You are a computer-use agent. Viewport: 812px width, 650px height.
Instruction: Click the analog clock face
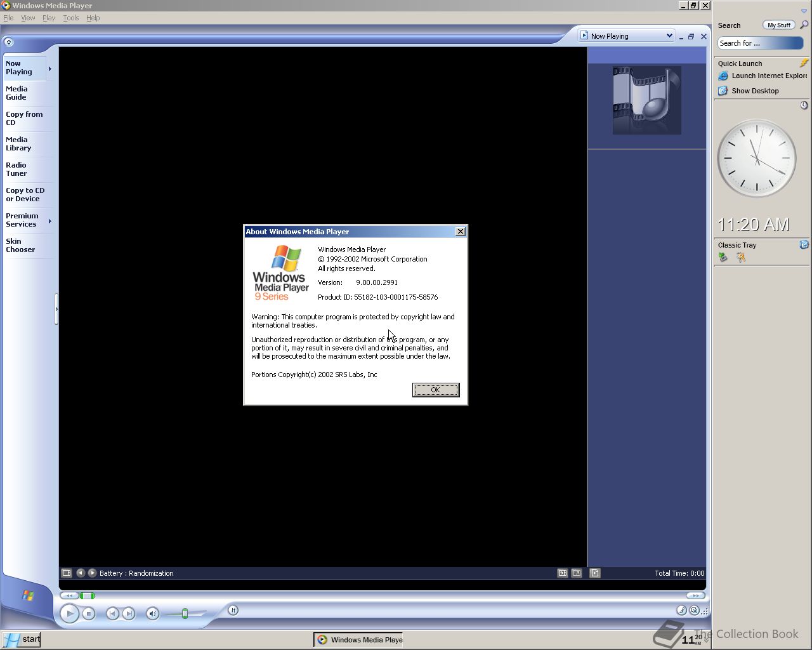tap(757, 159)
